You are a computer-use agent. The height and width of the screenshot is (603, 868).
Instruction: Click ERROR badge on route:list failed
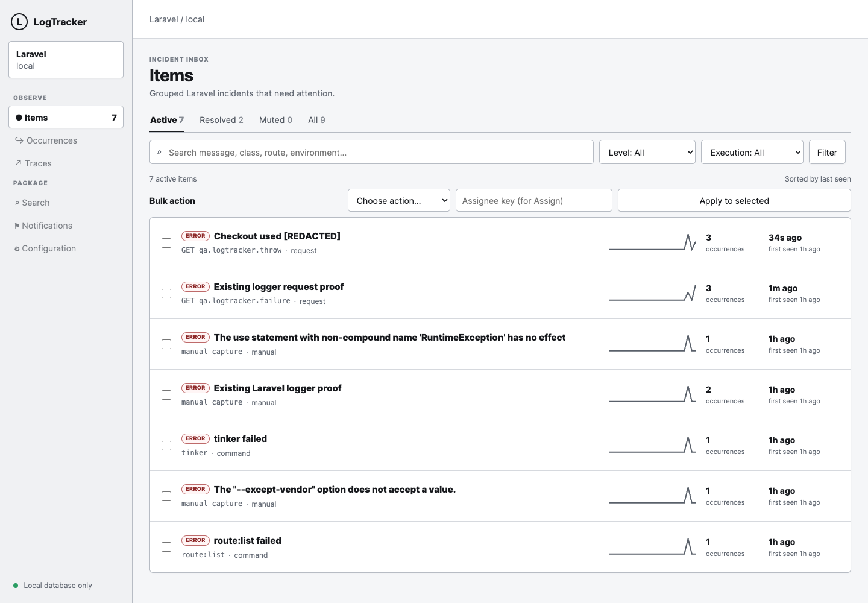[195, 540]
